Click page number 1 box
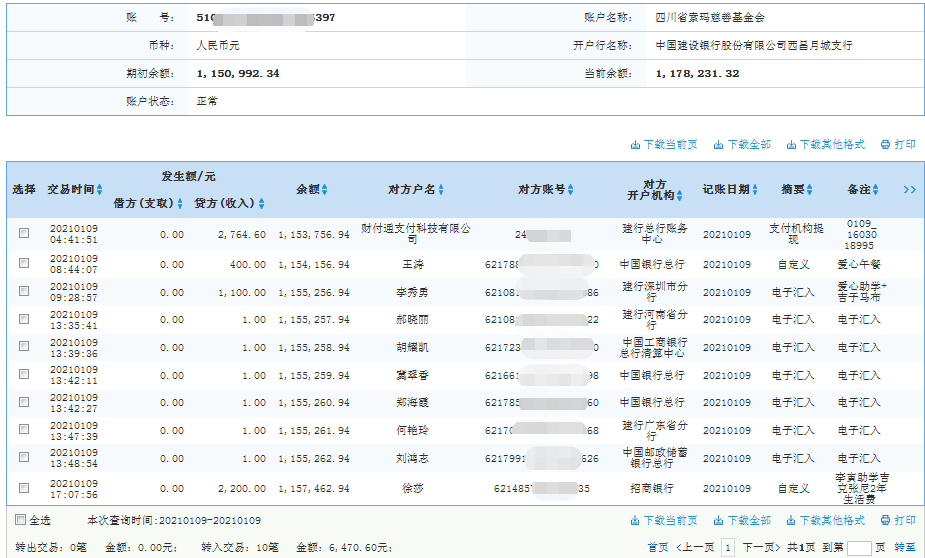 728,547
